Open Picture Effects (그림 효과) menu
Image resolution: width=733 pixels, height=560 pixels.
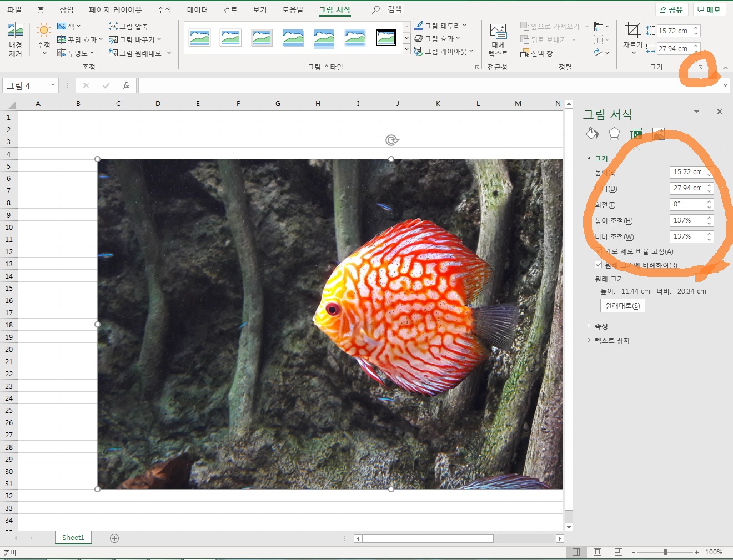click(437, 38)
